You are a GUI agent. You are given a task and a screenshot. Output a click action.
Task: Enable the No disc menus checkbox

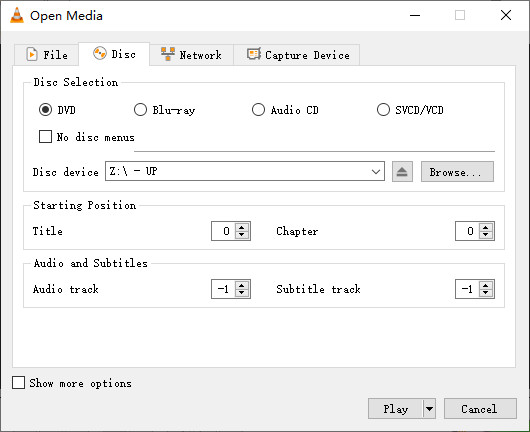click(45, 137)
